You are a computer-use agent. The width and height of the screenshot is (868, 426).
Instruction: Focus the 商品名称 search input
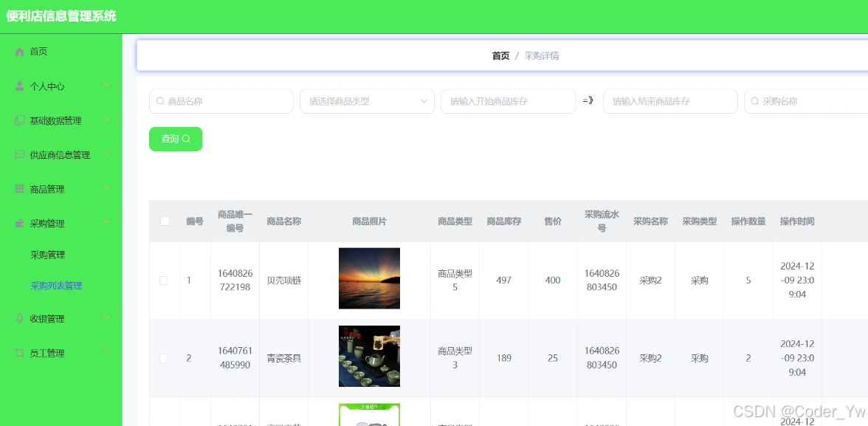pos(221,101)
